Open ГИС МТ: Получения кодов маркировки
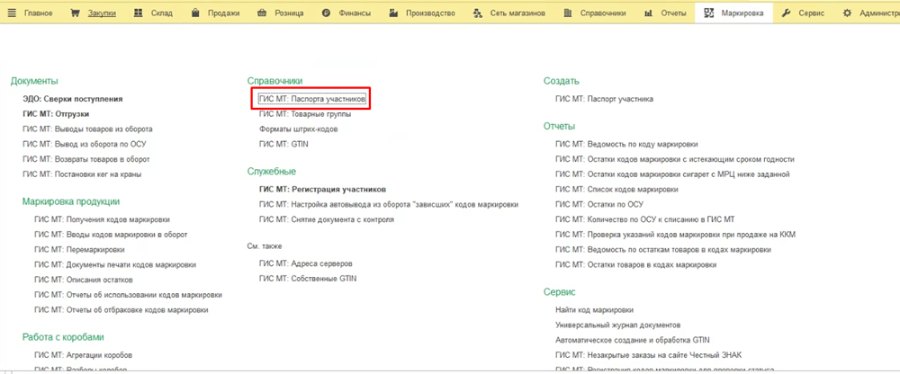 [x=102, y=219]
